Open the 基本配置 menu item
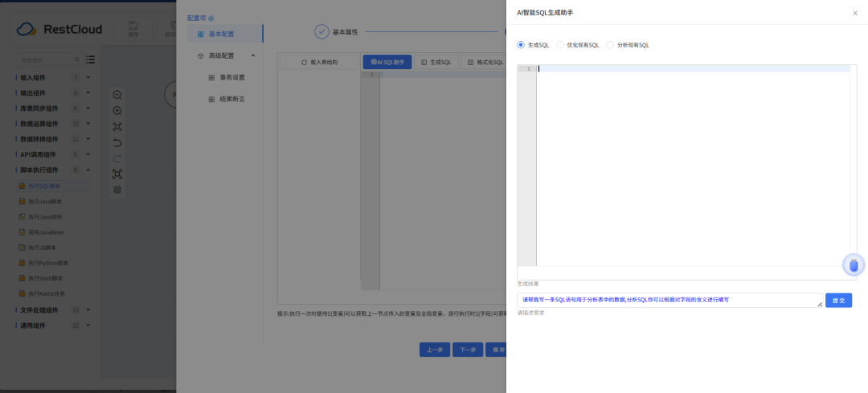Image resolution: width=868 pixels, height=393 pixels. 225,34
